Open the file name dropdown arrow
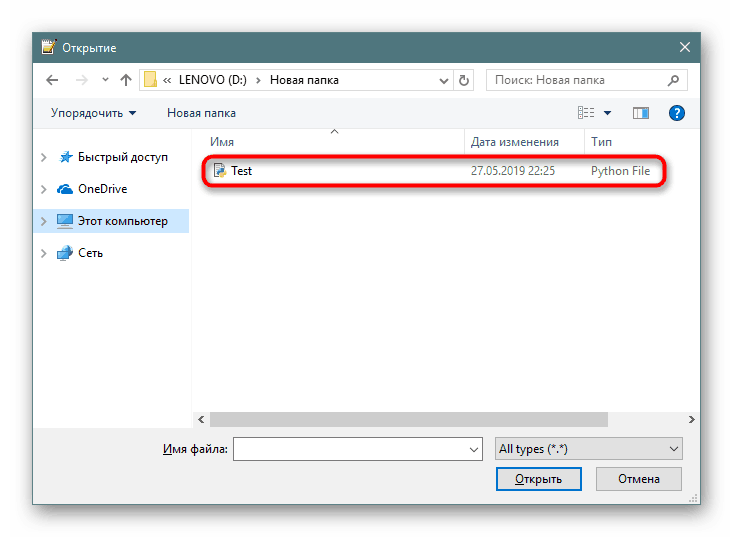Image resolution: width=733 pixels, height=537 pixels. 474,450
